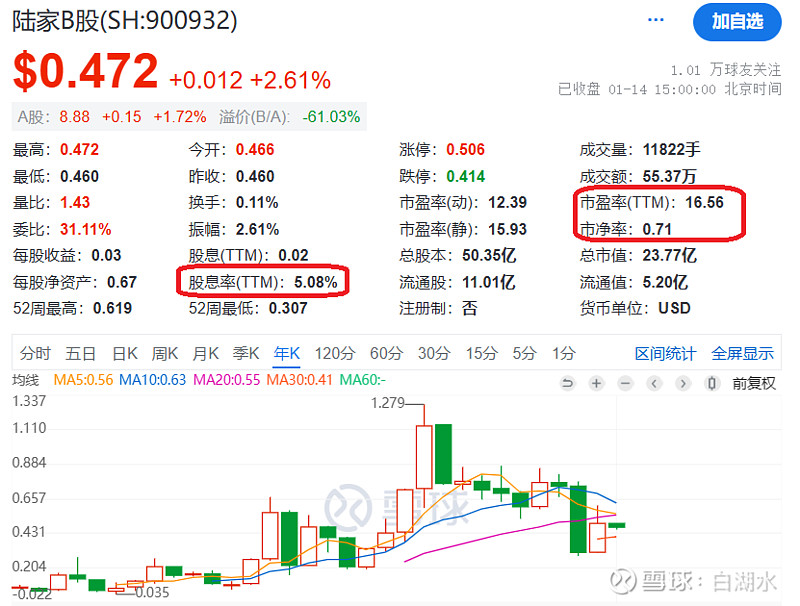Viewport: 800px width, 606px height.
Task: Click the MA20:0.55 indicator
Action: [x=227, y=380]
